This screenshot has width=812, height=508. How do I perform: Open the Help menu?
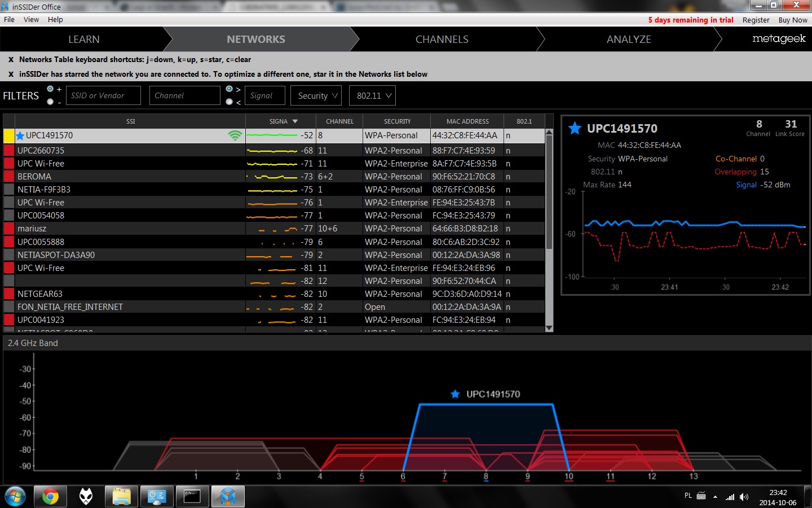[x=55, y=20]
